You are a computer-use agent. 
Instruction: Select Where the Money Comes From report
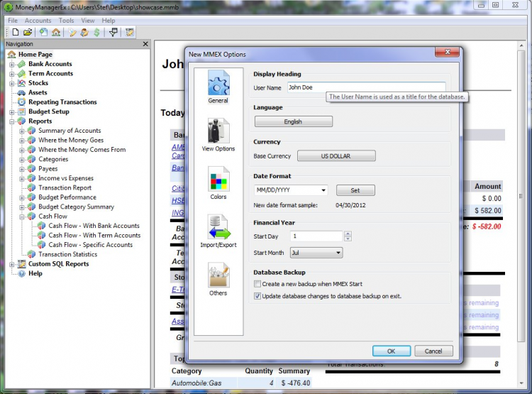[x=82, y=150]
